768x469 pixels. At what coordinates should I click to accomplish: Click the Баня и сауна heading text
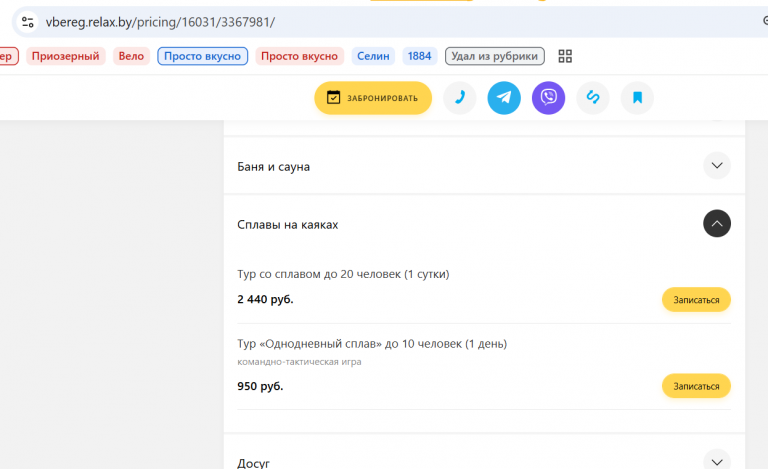273,167
